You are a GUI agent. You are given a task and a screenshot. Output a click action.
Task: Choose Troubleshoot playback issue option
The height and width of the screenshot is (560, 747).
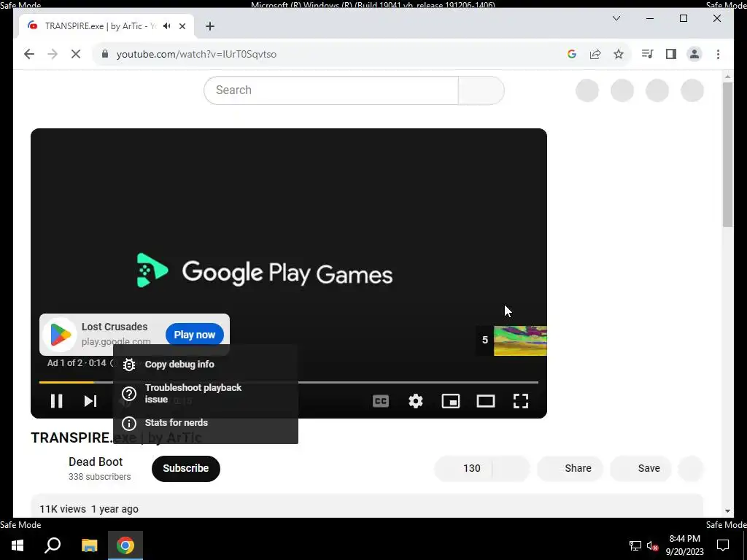coord(205,393)
